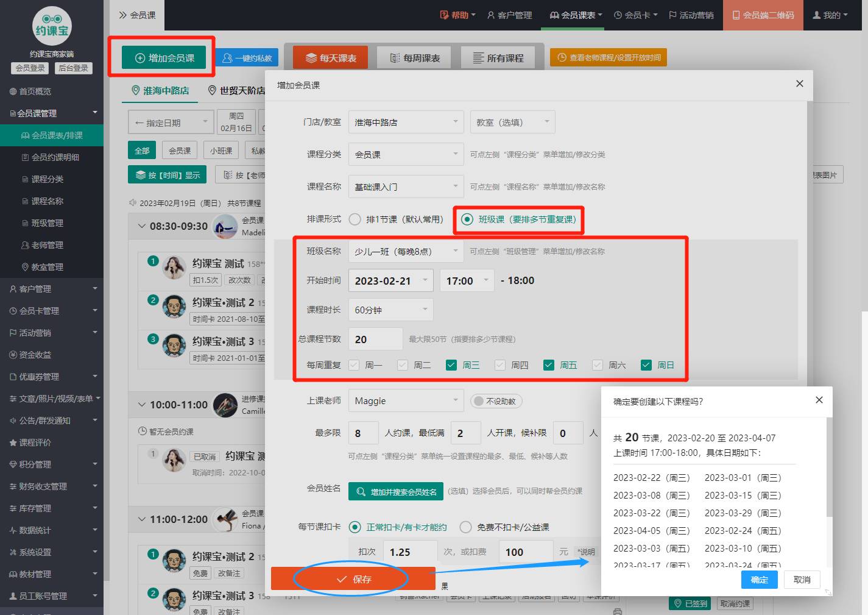Open the 我的 account menu

point(830,15)
